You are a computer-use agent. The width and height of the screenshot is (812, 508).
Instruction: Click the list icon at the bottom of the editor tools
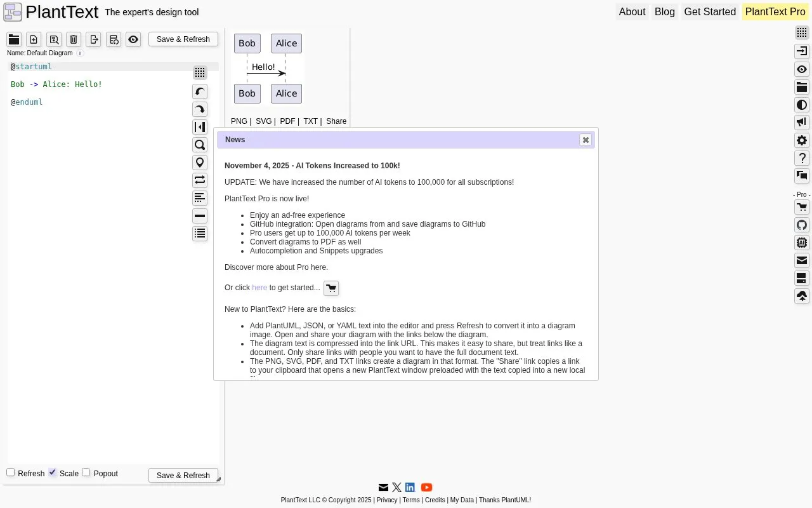point(200,234)
